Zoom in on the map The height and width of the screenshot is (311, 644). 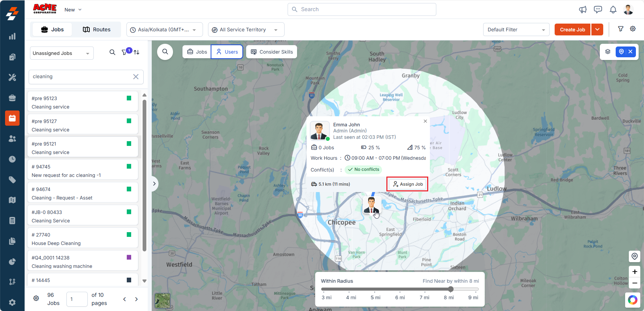click(634, 272)
